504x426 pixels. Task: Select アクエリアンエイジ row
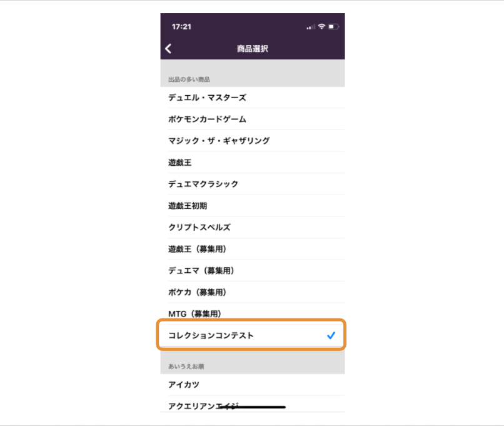[x=253, y=405]
